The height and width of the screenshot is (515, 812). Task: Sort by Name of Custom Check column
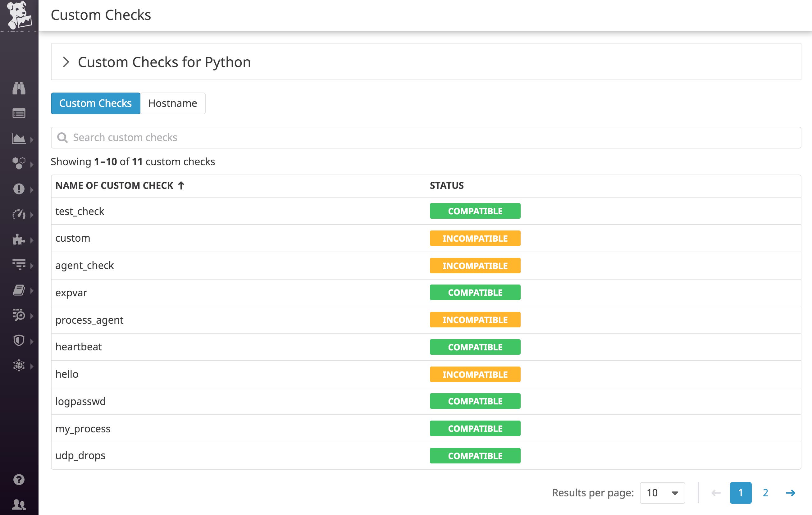(120, 185)
